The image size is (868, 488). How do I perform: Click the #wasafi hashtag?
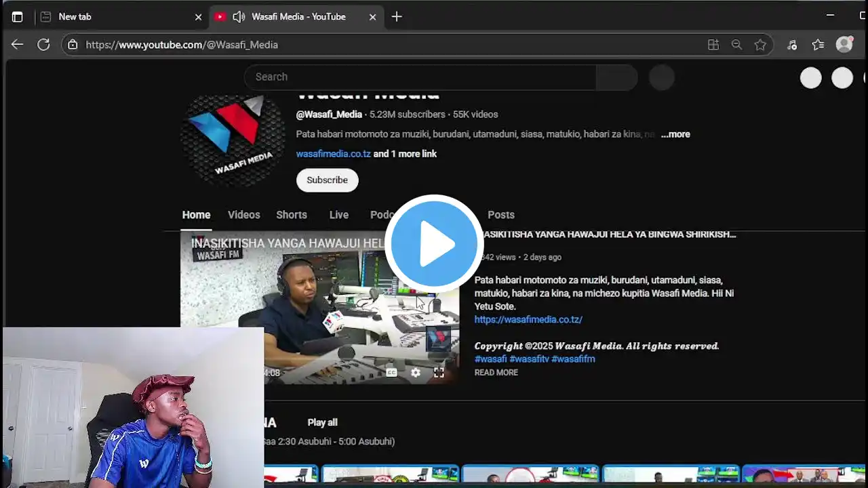490,359
